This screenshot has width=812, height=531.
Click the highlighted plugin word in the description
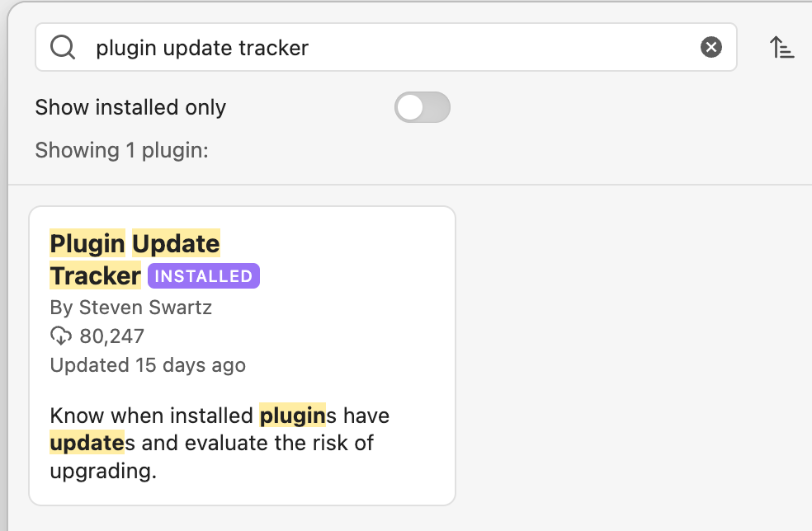(x=292, y=416)
